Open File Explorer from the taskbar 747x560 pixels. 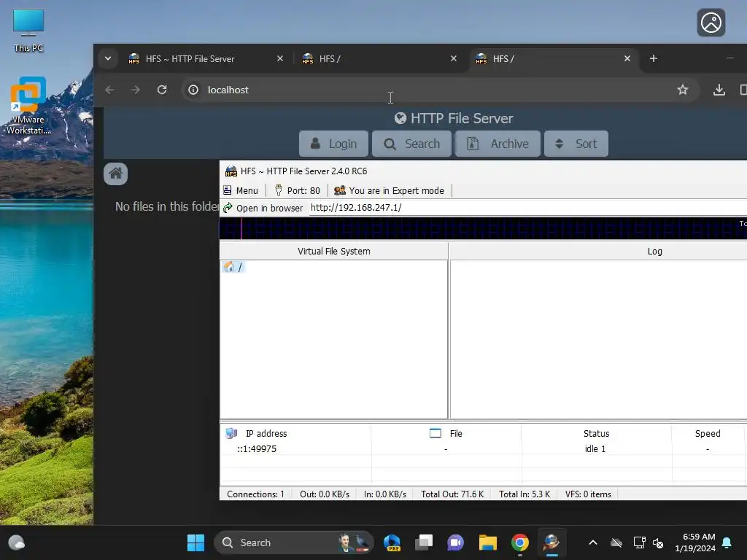488,542
